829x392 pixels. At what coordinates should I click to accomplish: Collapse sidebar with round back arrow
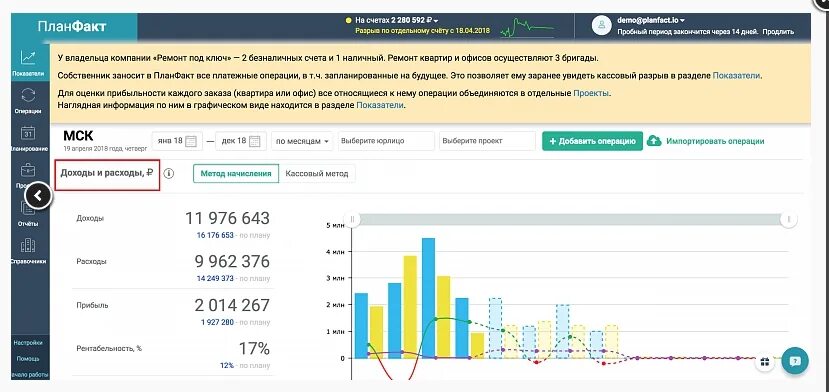38,196
